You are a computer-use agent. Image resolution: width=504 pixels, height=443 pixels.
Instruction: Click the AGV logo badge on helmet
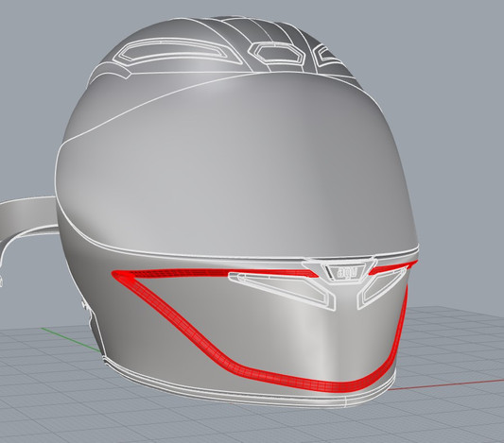[346, 273]
